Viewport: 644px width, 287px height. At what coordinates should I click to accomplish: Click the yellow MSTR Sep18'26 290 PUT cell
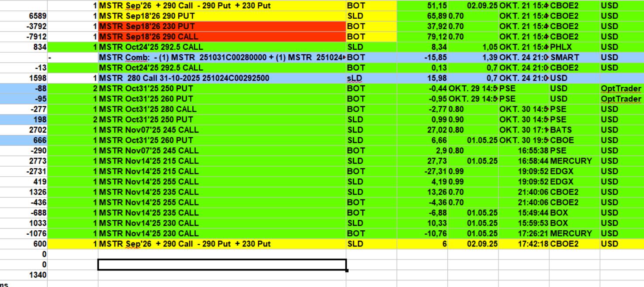point(222,16)
